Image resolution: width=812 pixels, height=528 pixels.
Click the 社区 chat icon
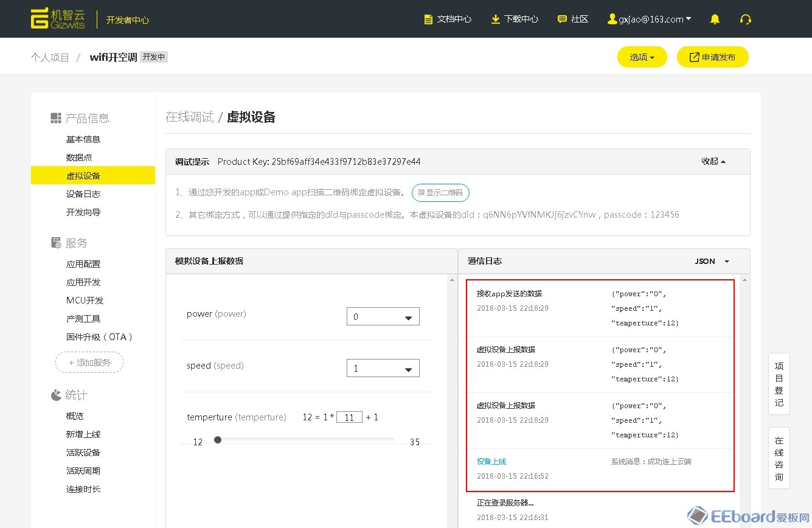[x=562, y=19]
